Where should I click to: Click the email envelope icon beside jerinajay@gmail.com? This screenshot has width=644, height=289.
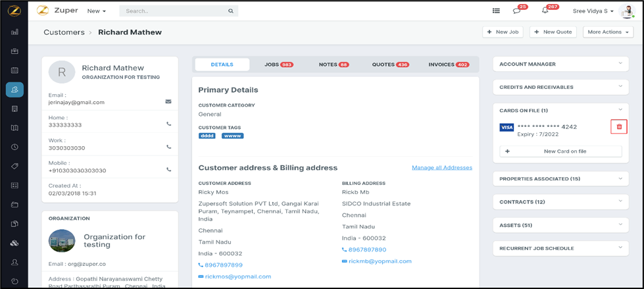[x=168, y=102]
